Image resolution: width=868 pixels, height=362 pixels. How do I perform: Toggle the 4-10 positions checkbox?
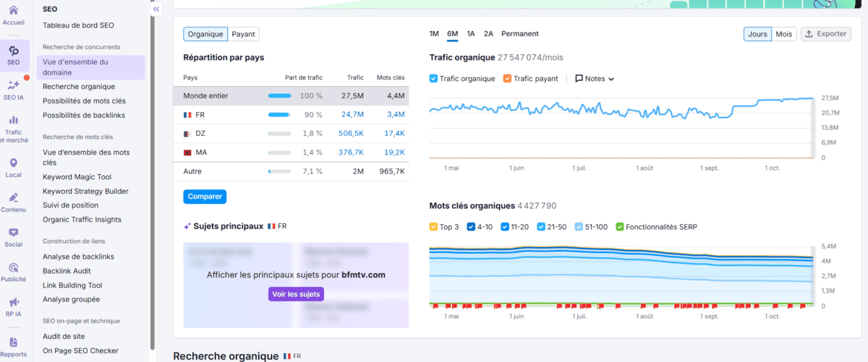[x=471, y=227]
